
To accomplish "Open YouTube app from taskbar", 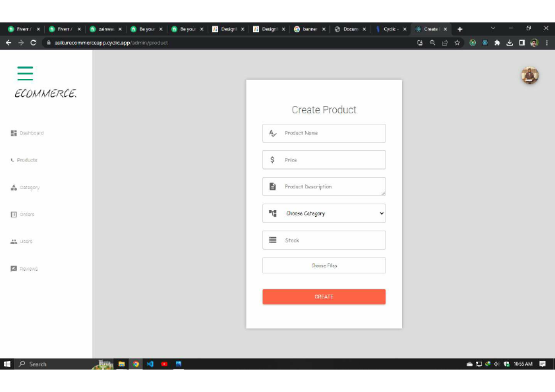I will [164, 364].
